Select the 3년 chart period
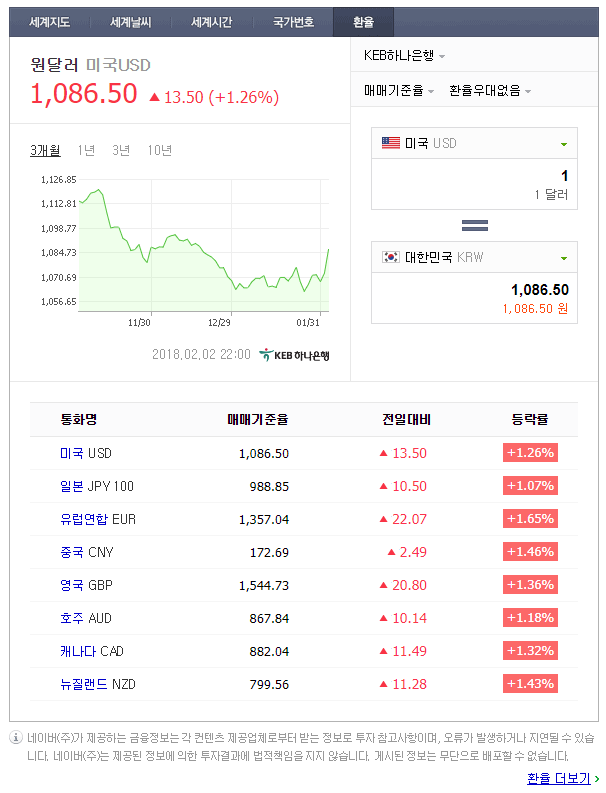Screen dimensions: 606x793 click(121, 150)
